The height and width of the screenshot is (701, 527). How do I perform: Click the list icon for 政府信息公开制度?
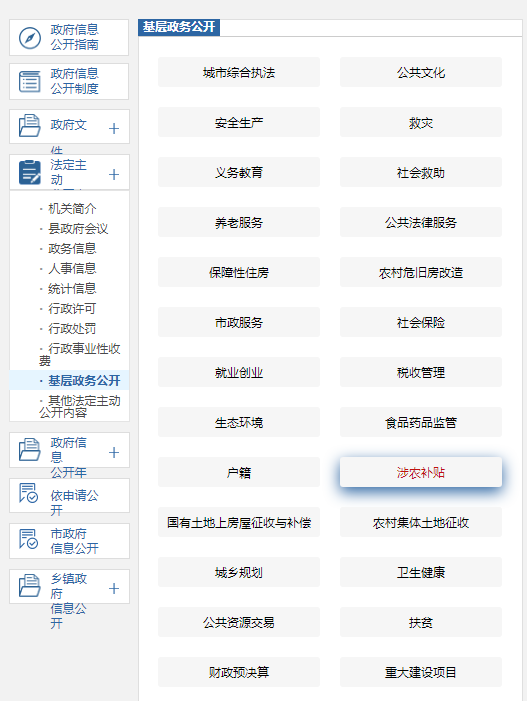point(30,81)
